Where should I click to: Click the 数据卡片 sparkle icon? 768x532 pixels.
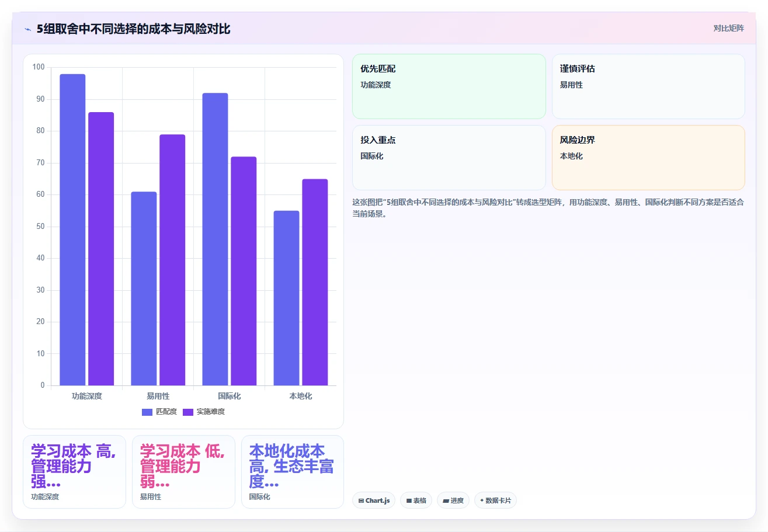click(482, 500)
